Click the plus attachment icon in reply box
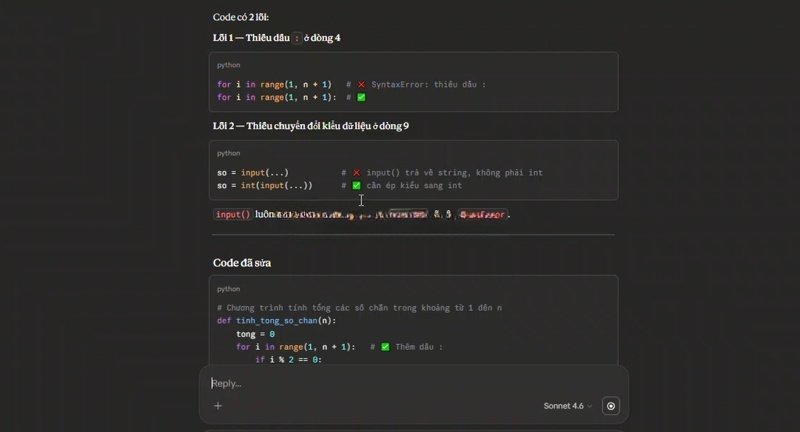 click(x=218, y=406)
